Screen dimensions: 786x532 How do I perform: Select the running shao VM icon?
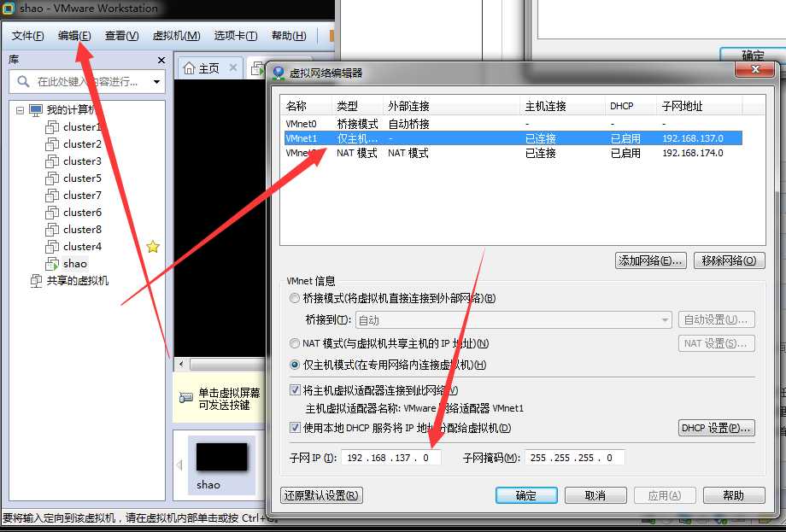tap(52, 264)
